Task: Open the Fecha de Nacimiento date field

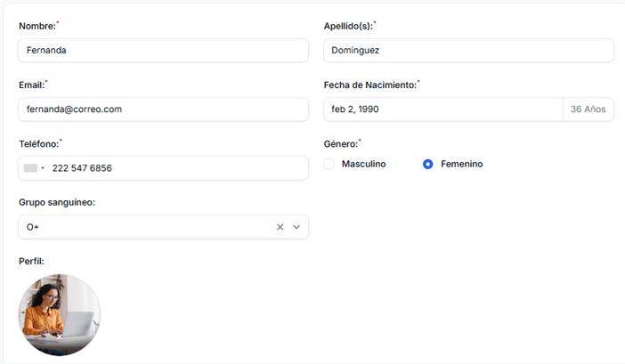Action: (x=442, y=109)
